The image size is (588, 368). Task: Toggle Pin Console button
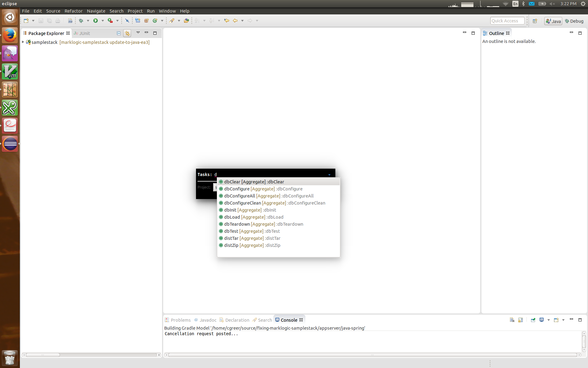click(x=533, y=320)
